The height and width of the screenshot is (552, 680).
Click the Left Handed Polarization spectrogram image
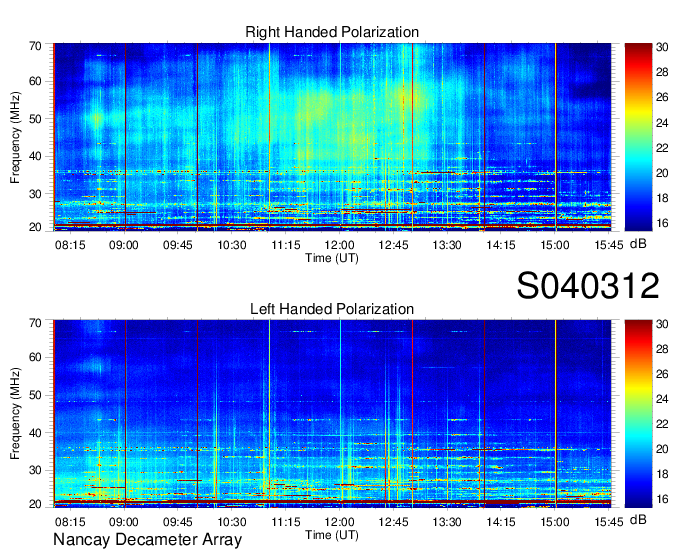coord(332,414)
